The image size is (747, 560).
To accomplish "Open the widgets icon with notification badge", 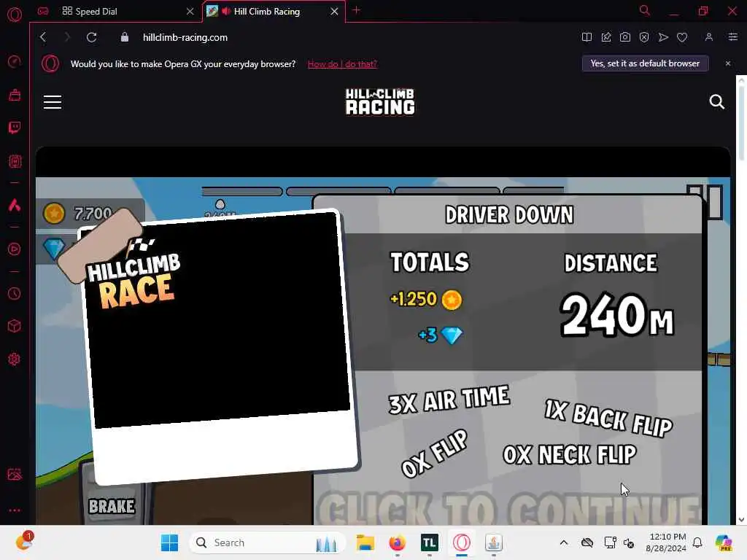I will click(24, 542).
